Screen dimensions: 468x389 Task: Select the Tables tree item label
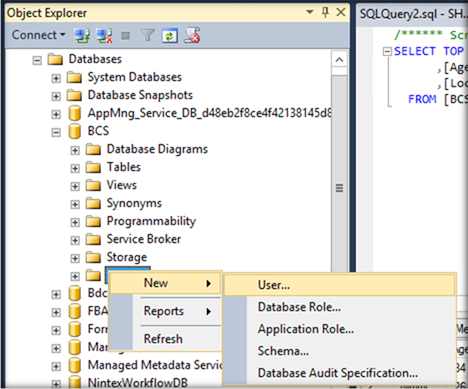(x=124, y=167)
